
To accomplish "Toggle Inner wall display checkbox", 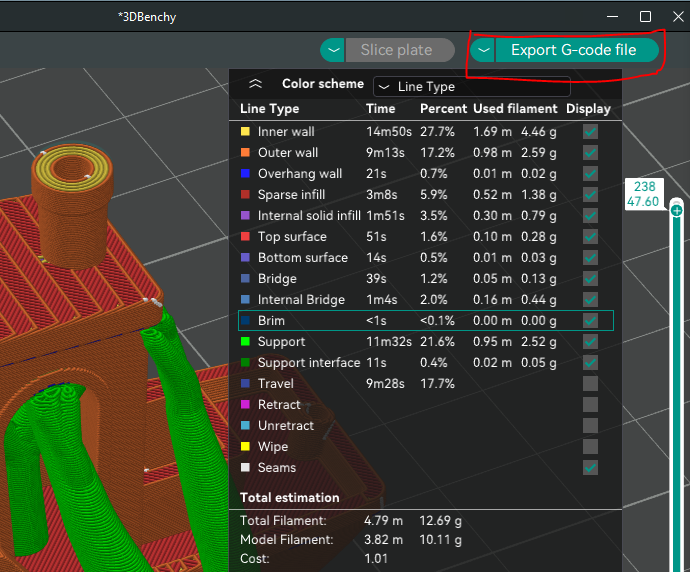I will 590,132.
